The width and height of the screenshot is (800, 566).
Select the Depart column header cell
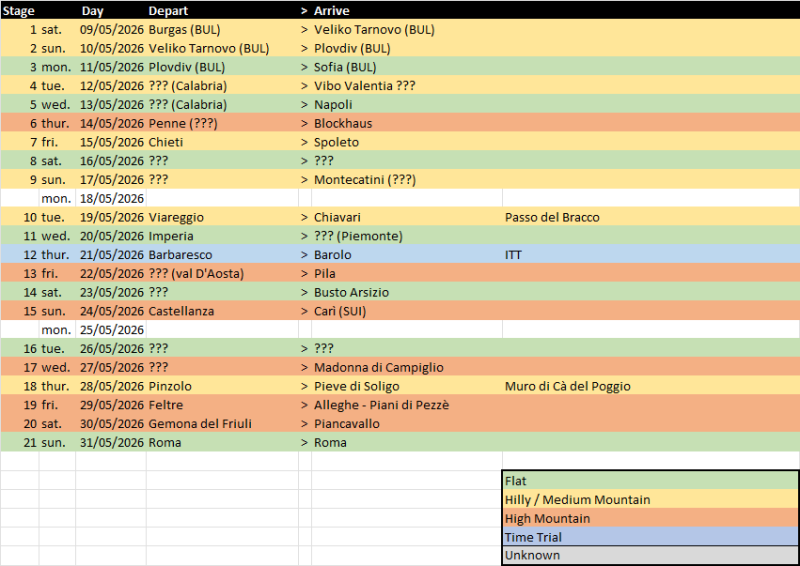[x=167, y=11]
